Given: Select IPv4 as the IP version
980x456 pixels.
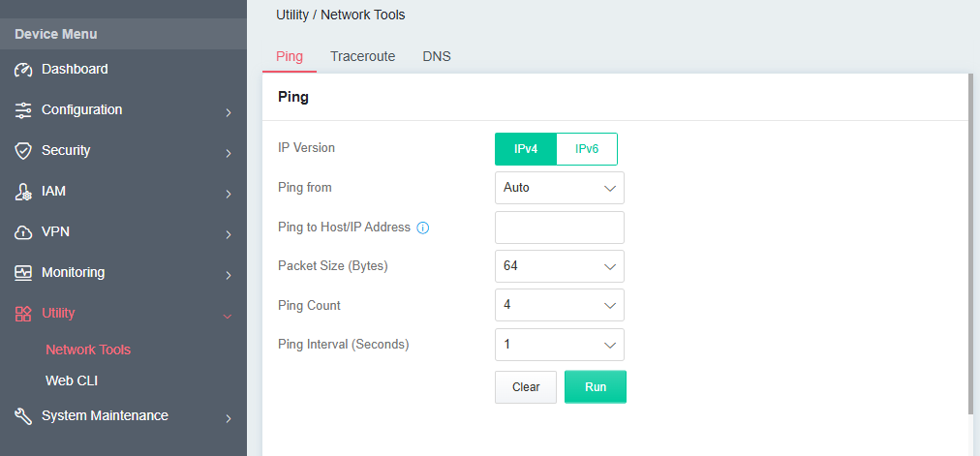Looking at the screenshot, I should pos(526,149).
